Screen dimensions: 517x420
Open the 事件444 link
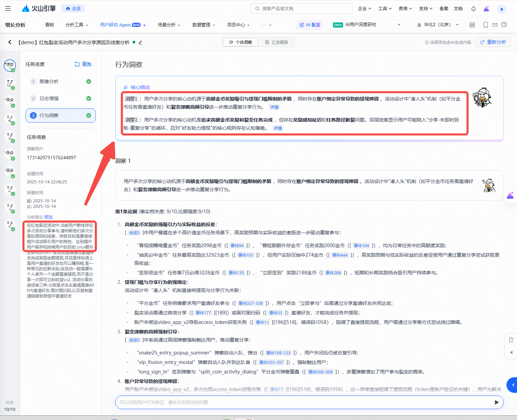click(x=340, y=255)
